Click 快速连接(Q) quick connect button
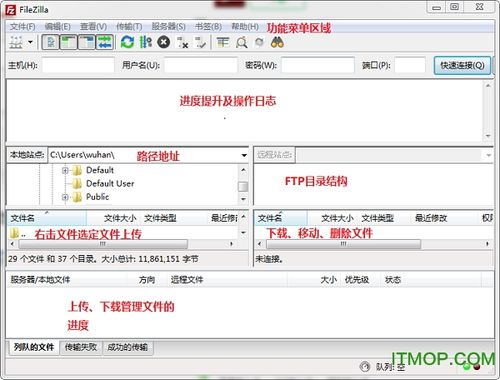Viewport: 500px width, 380px height. tap(462, 65)
